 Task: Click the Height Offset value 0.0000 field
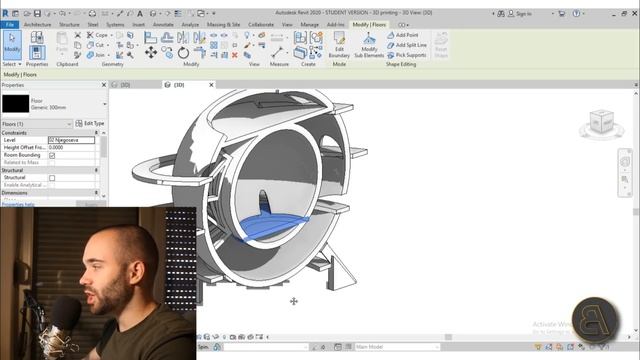tap(71, 147)
